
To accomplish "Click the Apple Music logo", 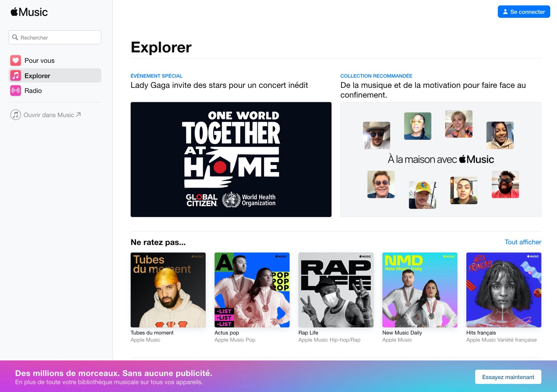I will (29, 12).
